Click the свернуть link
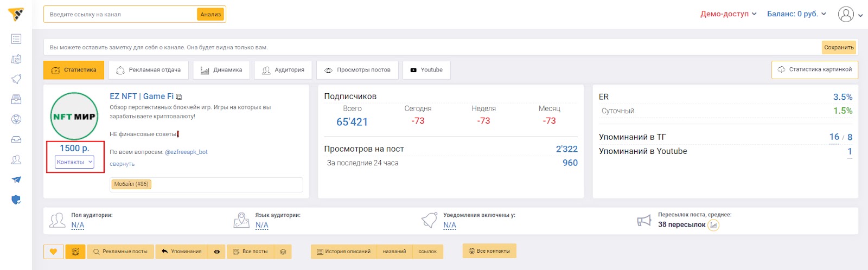 click(122, 164)
